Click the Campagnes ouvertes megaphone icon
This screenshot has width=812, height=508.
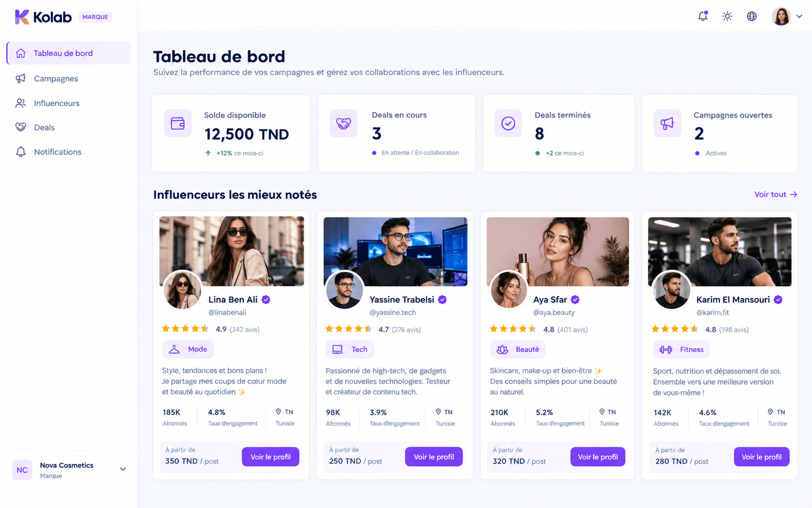(x=667, y=123)
